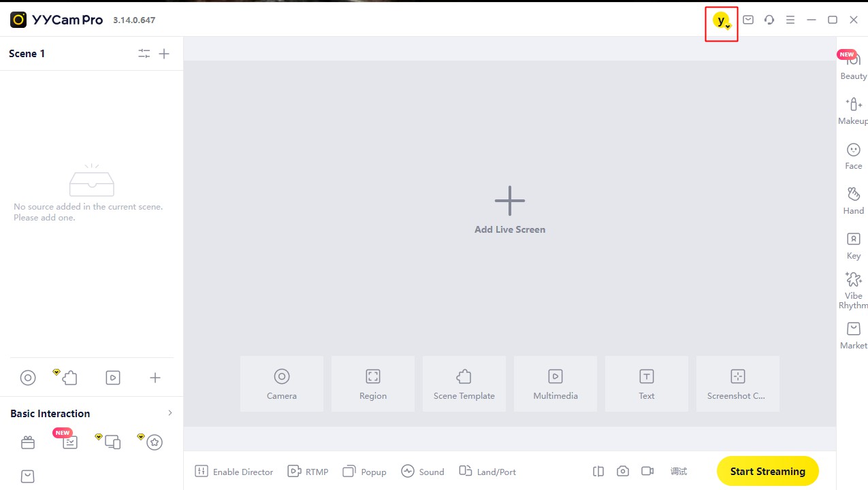Click the customer support headset icon
This screenshot has height=490, width=868.
pos(769,20)
